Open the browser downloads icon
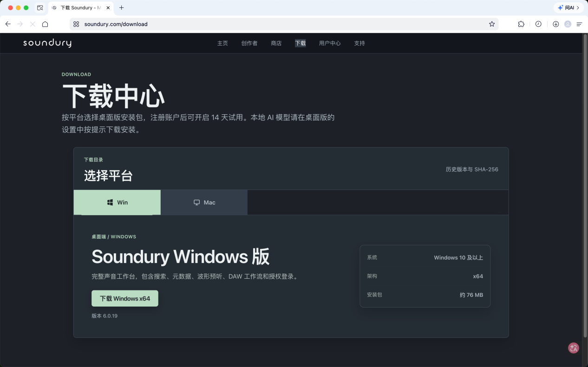The height and width of the screenshot is (367, 588). (555, 24)
